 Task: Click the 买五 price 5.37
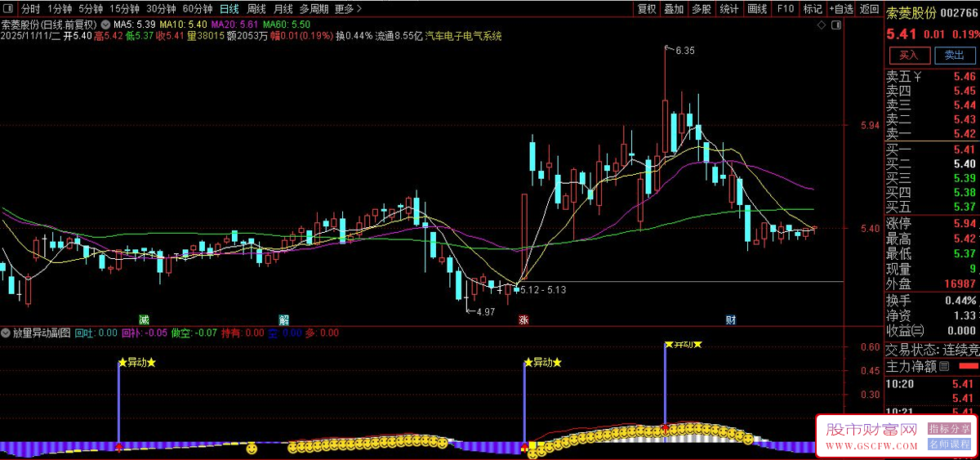pyautogui.click(x=964, y=207)
